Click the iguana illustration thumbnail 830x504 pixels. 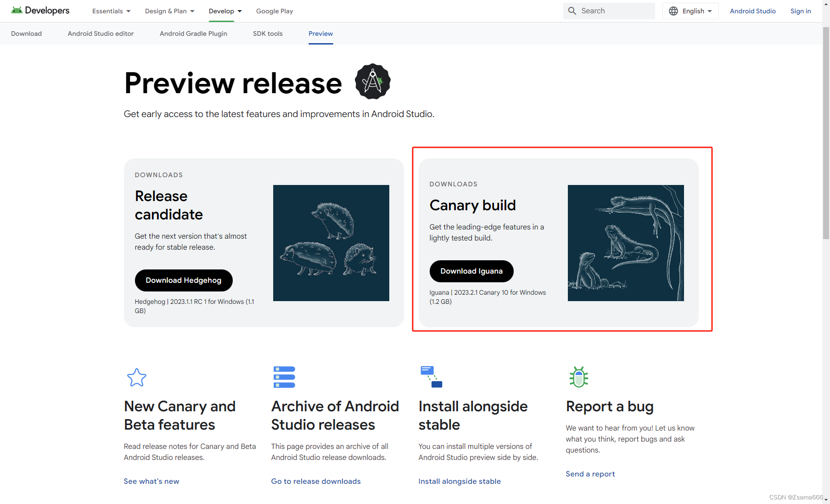click(626, 243)
